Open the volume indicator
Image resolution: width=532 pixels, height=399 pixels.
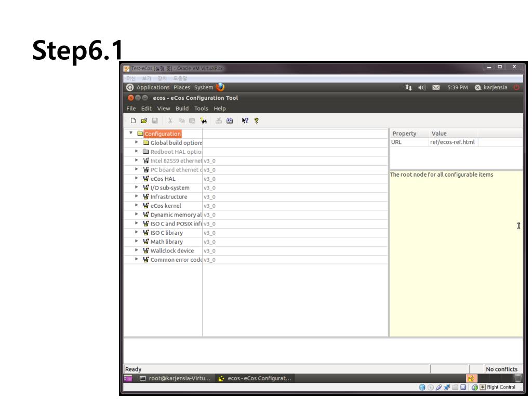click(422, 87)
